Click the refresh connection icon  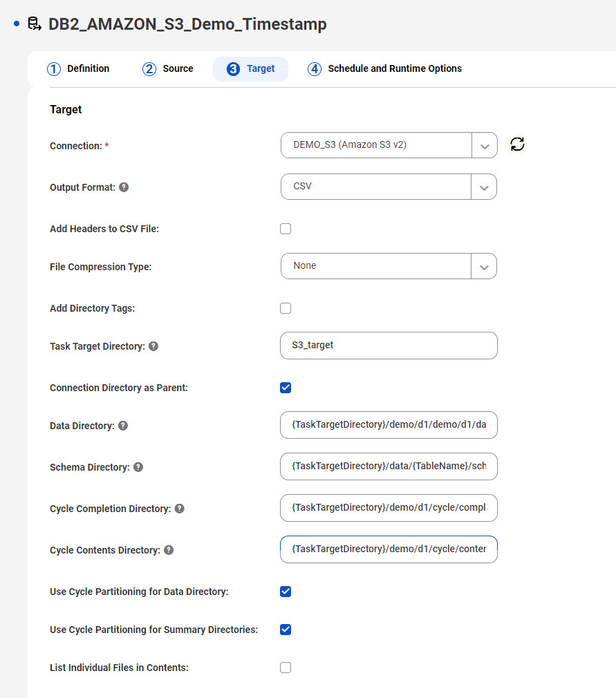click(x=517, y=144)
